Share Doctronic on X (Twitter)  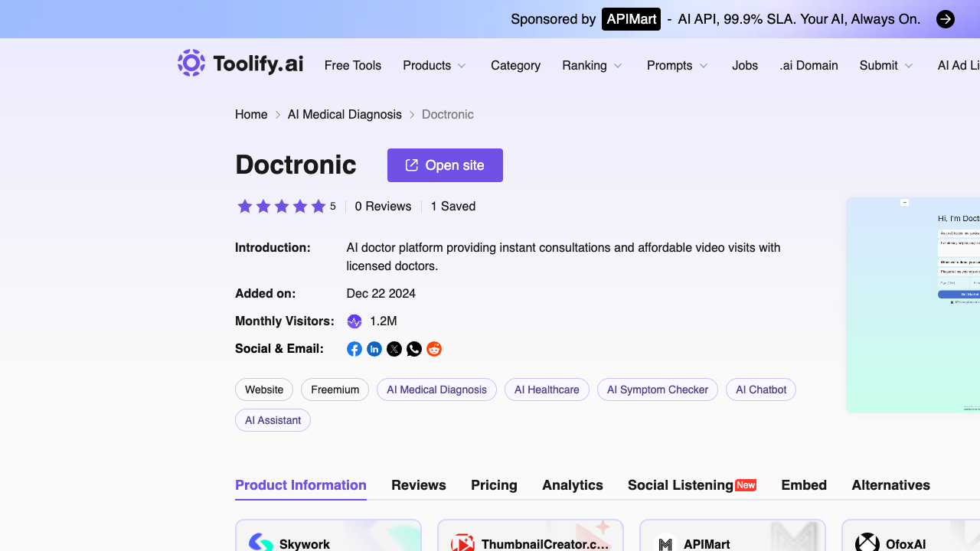click(x=394, y=349)
